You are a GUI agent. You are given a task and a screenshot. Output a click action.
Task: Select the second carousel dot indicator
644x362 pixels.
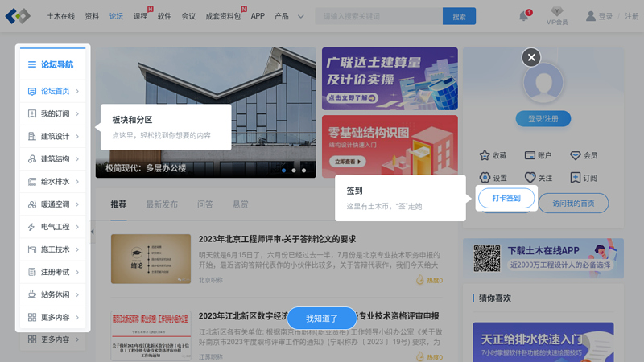coord(294,171)
